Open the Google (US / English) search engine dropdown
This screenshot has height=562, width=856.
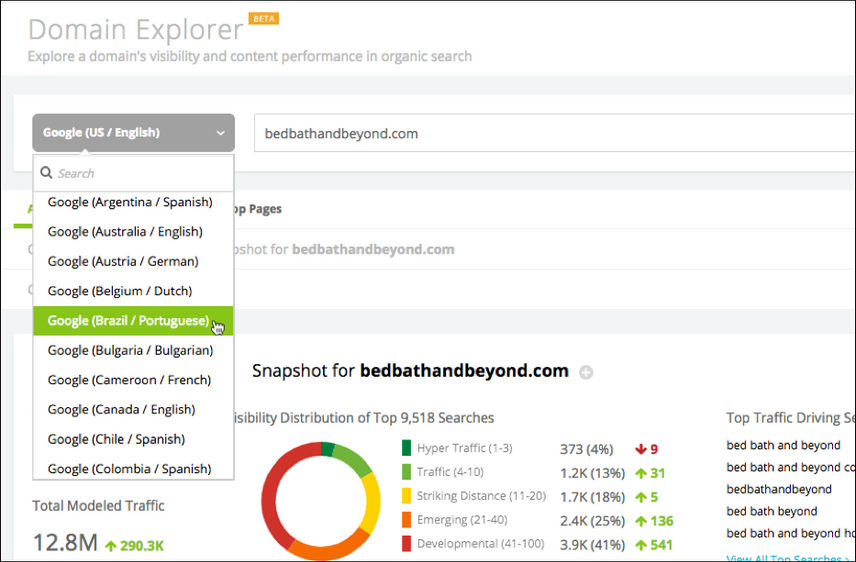(x=134, y=133)
